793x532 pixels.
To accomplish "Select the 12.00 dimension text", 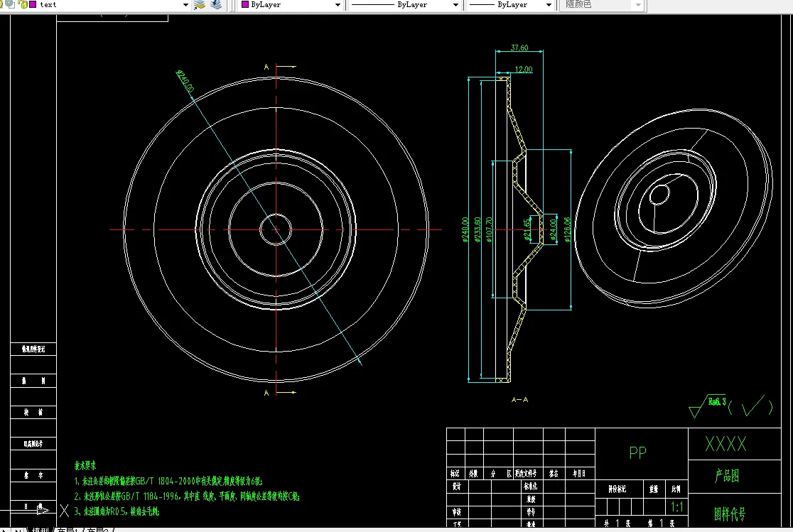I will click(x=524, y=70).
